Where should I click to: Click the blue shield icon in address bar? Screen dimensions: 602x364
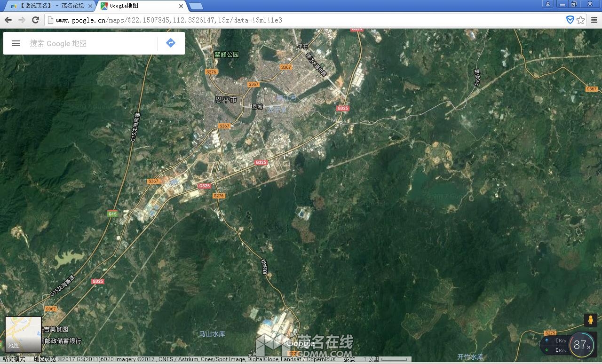[570, 20]
